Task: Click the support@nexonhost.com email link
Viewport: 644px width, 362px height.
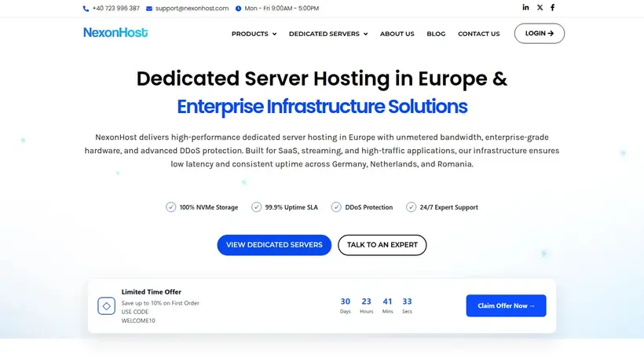Action: pyautogui.click(x=192, y=8)
